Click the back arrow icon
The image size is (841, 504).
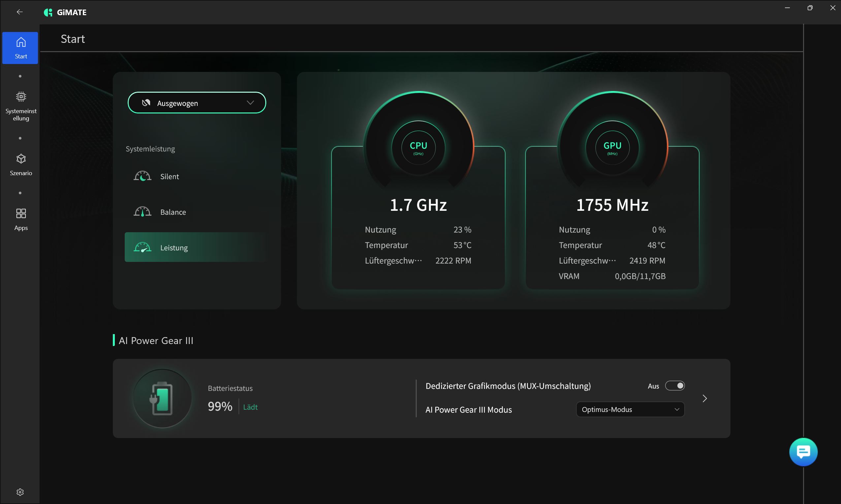20,12
